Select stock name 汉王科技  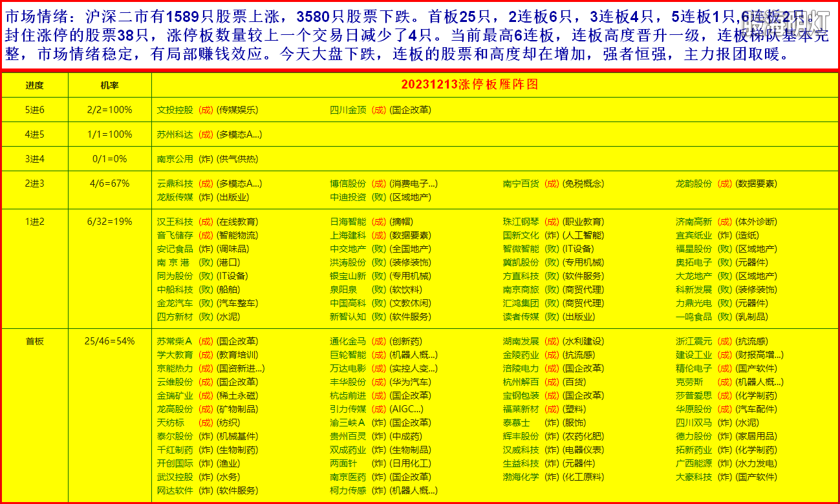click(175, 222)
